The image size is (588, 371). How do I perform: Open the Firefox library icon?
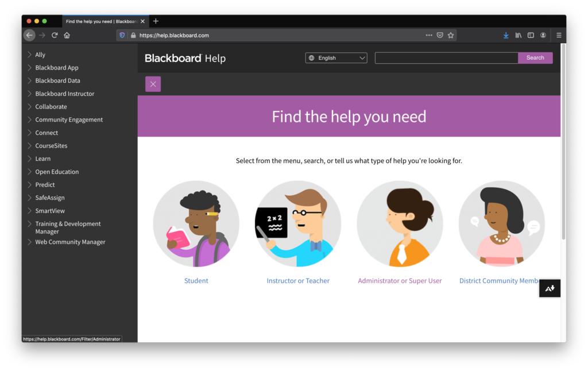[x=518, y=35]
